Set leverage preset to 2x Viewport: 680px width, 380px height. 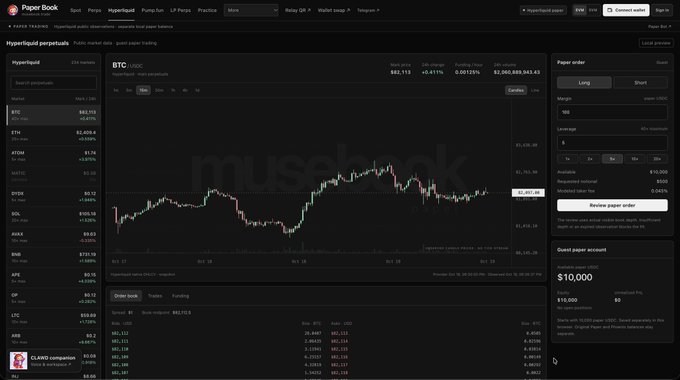point(590,159)
